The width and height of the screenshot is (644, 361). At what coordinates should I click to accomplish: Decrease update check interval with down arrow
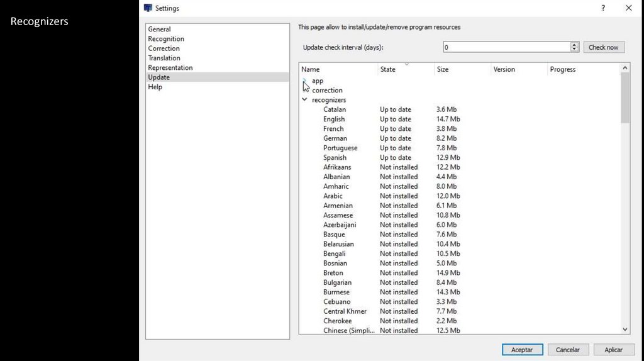(574, 50)
